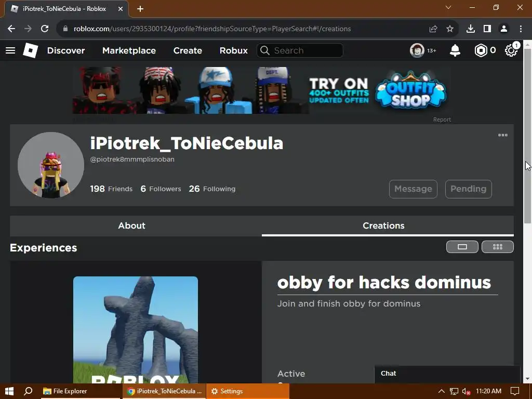Open the 26 Following list
Screen dimensions: 532x399
(212, 189)
